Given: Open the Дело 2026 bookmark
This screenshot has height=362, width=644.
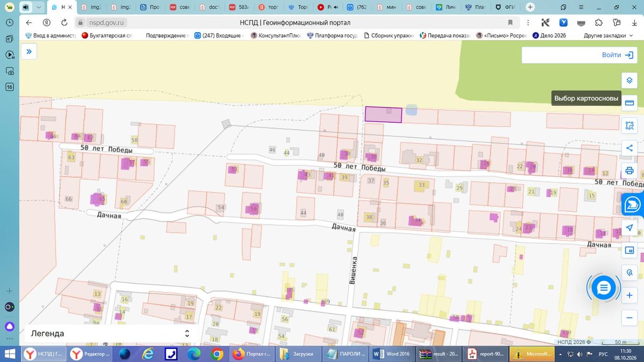Looking at the screenshot, I should click(550, 35).
